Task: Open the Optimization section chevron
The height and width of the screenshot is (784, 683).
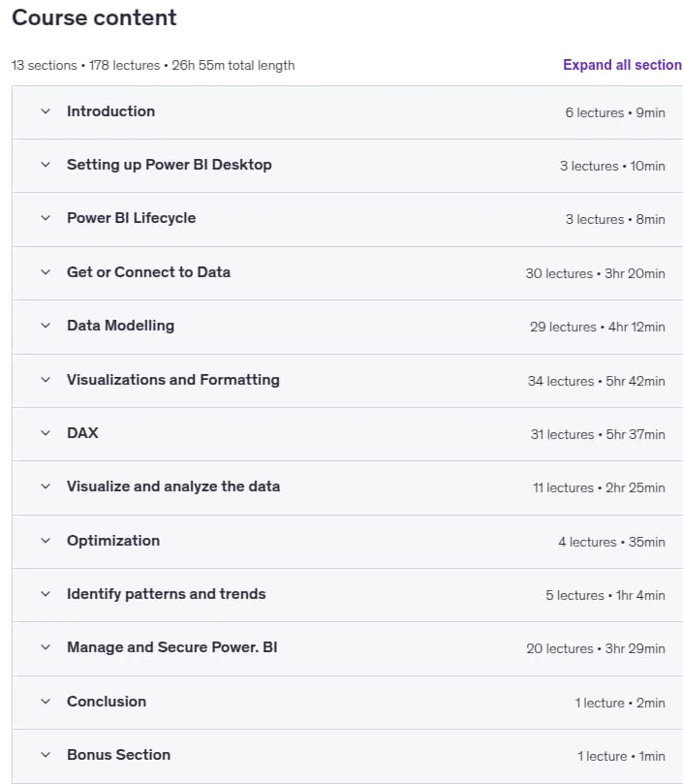Action: point(46,541)
